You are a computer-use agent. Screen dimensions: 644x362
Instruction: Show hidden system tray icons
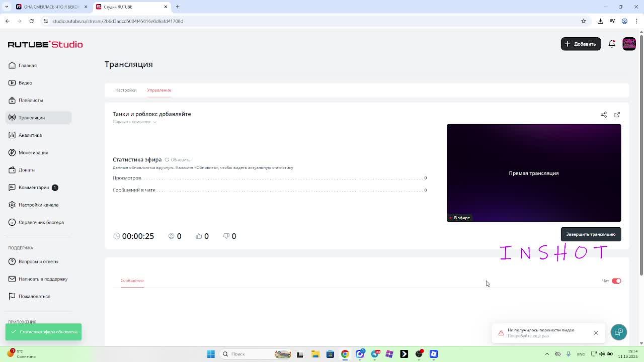click(x=547, y=354)
